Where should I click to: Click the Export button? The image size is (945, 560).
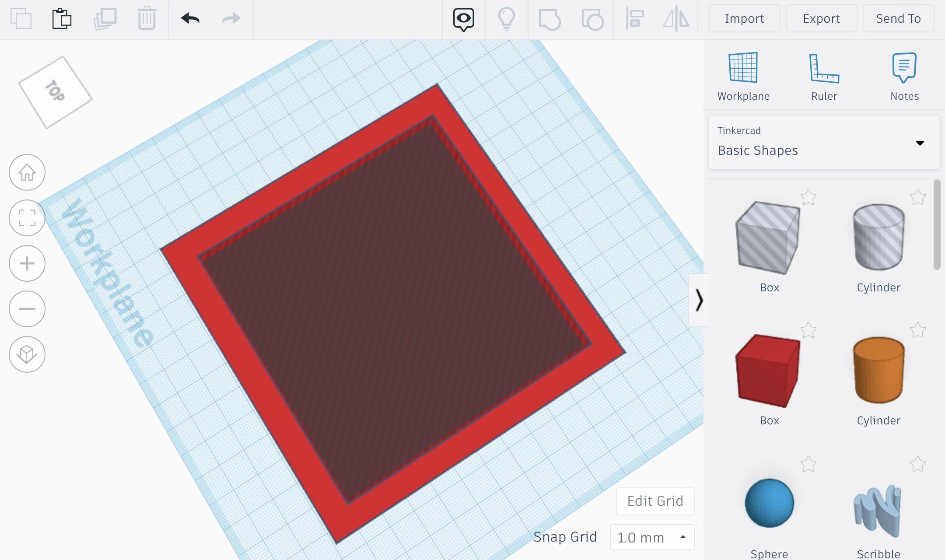(x=821, y=19)
